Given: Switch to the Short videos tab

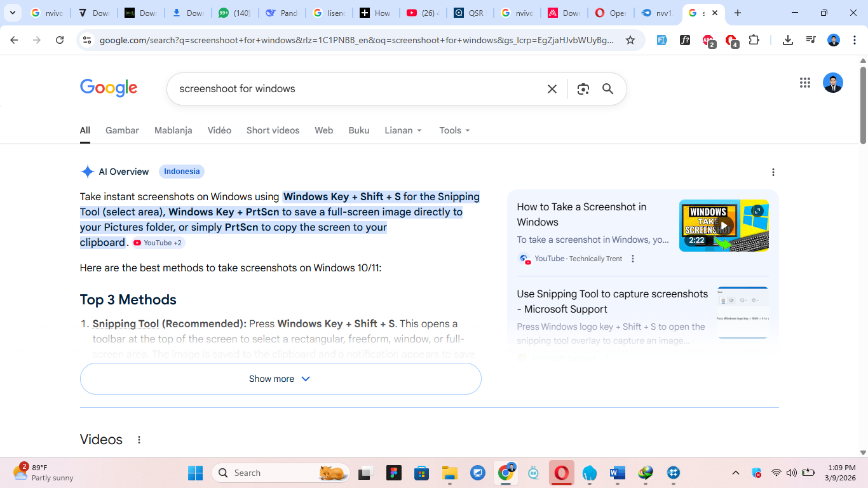Looking at the screenshot, I should coord(273,130).
